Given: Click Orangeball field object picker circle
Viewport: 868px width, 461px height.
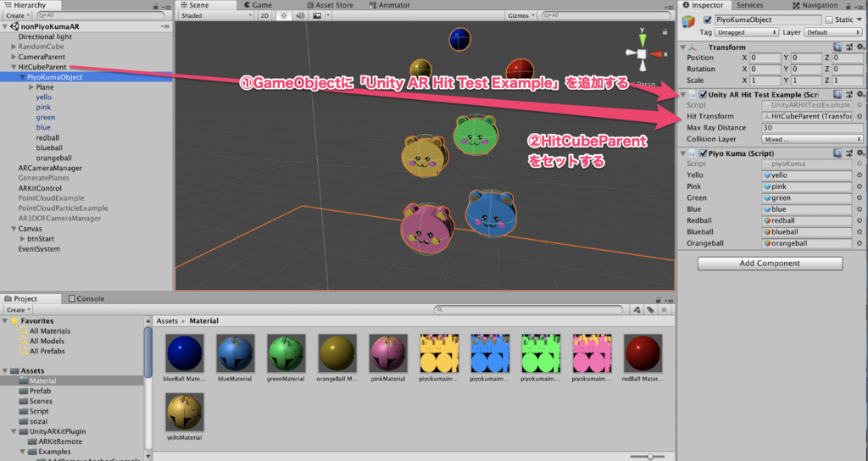Looking at the screenshot, I should tap(860, 243).
